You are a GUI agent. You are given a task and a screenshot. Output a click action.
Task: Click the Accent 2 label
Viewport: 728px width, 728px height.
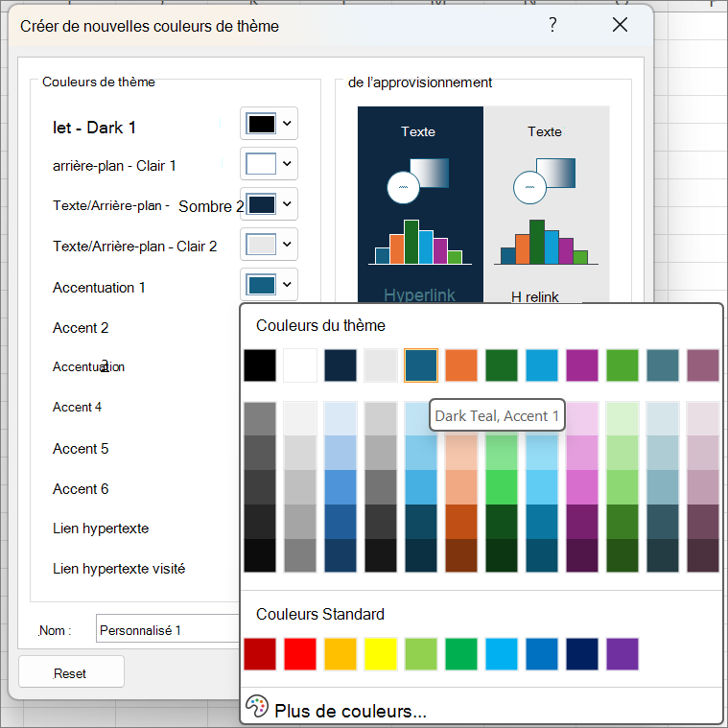[x=81, y=328]
